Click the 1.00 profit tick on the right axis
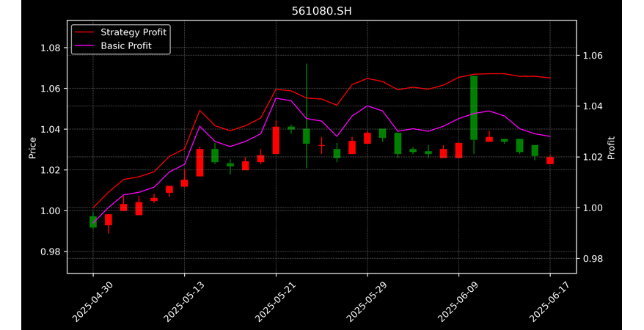This screenshot has width=644, height=330. [x=593, y=208]
